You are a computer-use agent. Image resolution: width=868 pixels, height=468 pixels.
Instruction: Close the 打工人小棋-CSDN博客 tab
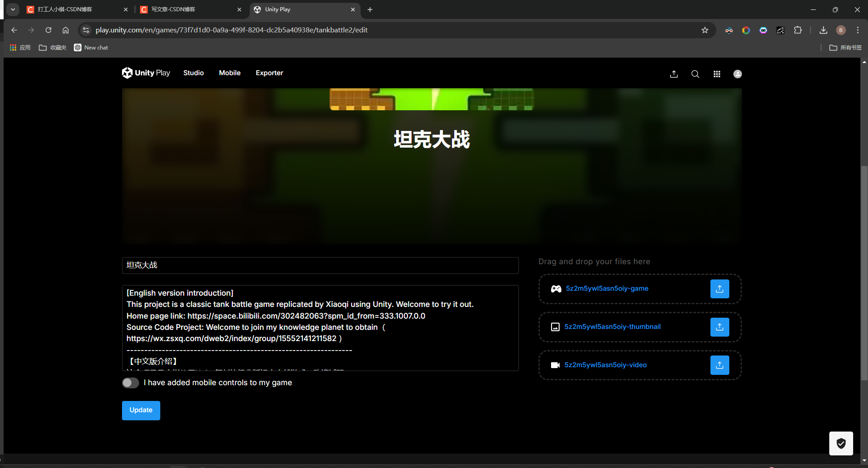(x=126, y=9)
